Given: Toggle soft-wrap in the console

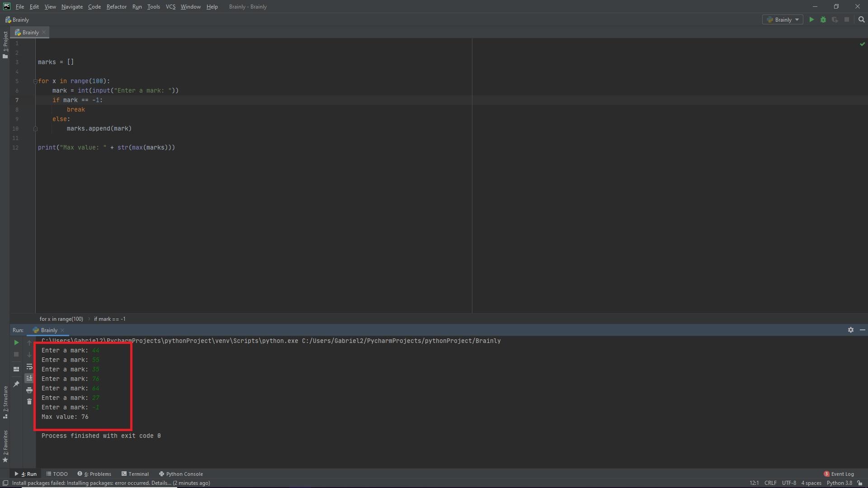Looking at the screenshot, I should coord(29,366).
